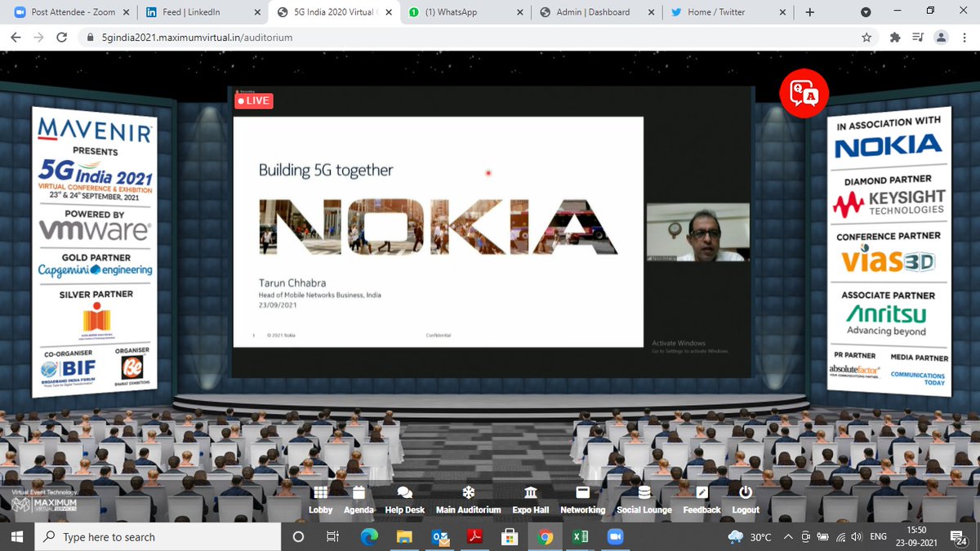The height and width of the screenshot is (551, 980).
Task: Go to Main Auditorium snowflake icon
Action: coord(469,493)
